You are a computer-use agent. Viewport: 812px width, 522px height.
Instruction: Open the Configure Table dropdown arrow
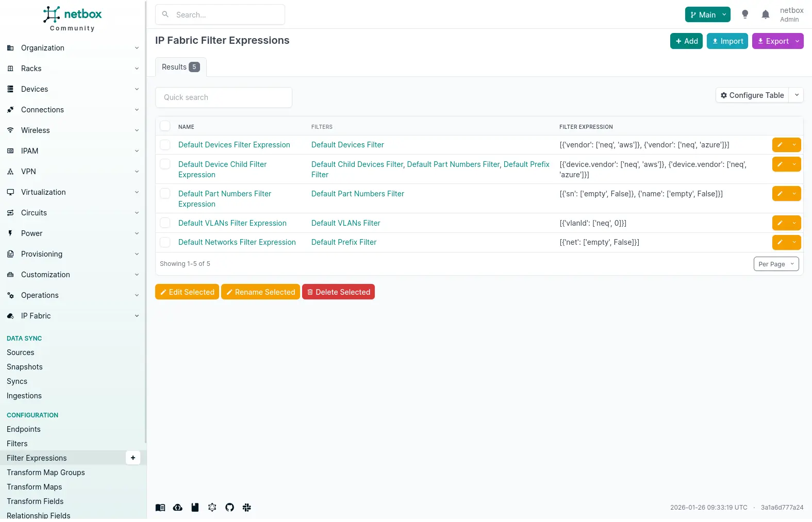(797, 95)
